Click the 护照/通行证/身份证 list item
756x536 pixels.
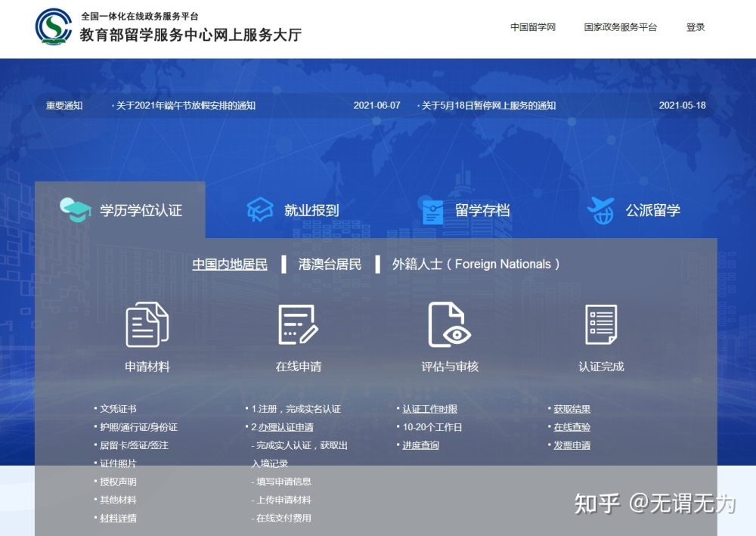(138, 427)
